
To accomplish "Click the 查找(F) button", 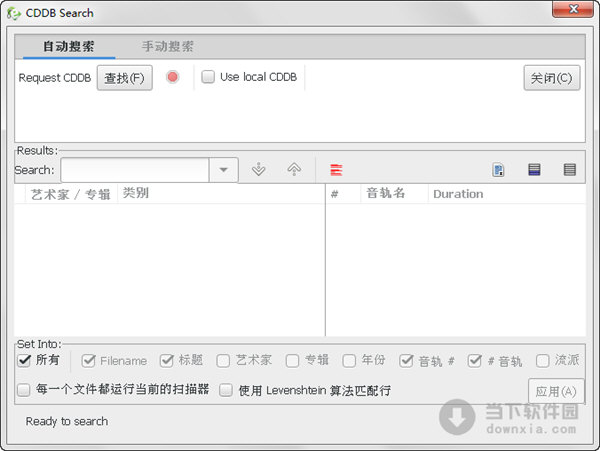I will click(124, 78).
